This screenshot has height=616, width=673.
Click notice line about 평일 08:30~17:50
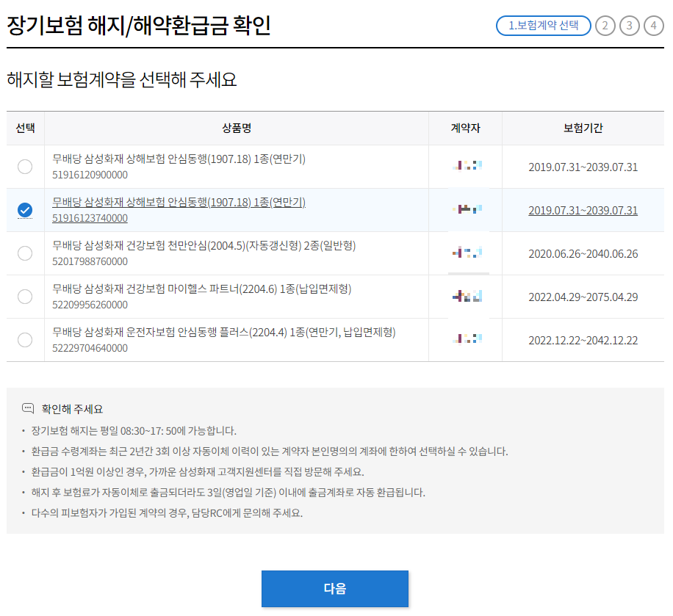click(x=134, y=431)
